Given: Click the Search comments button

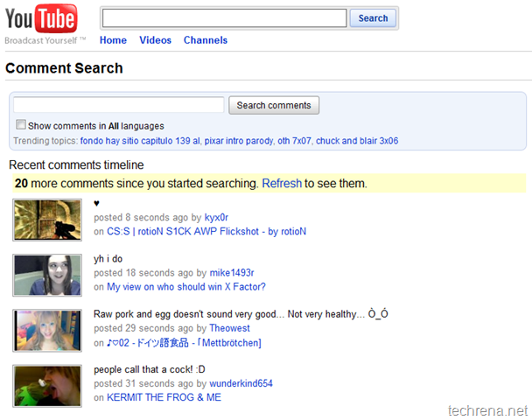Looking at the screenshot, I should [274, 105].
